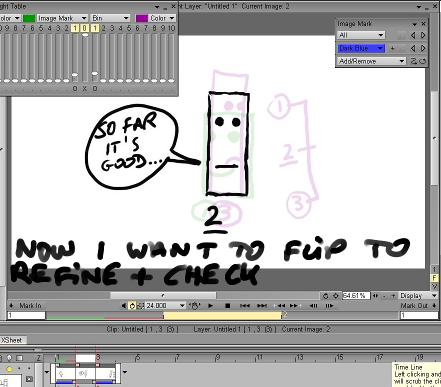Viewport: 441px width, 387px height.
Task: Click frame 9 on the timeline ruler
Action: [x=217, y=358]
